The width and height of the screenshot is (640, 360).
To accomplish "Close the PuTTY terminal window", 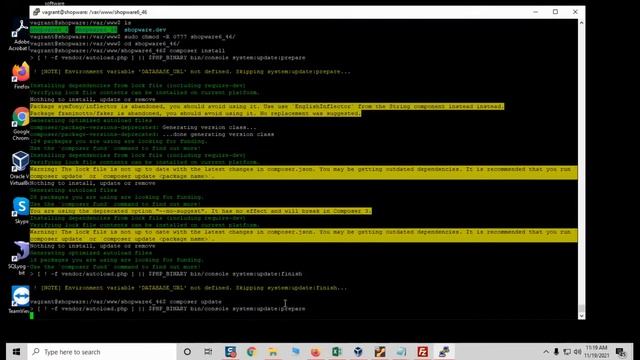I will click(x=575, y=12).
